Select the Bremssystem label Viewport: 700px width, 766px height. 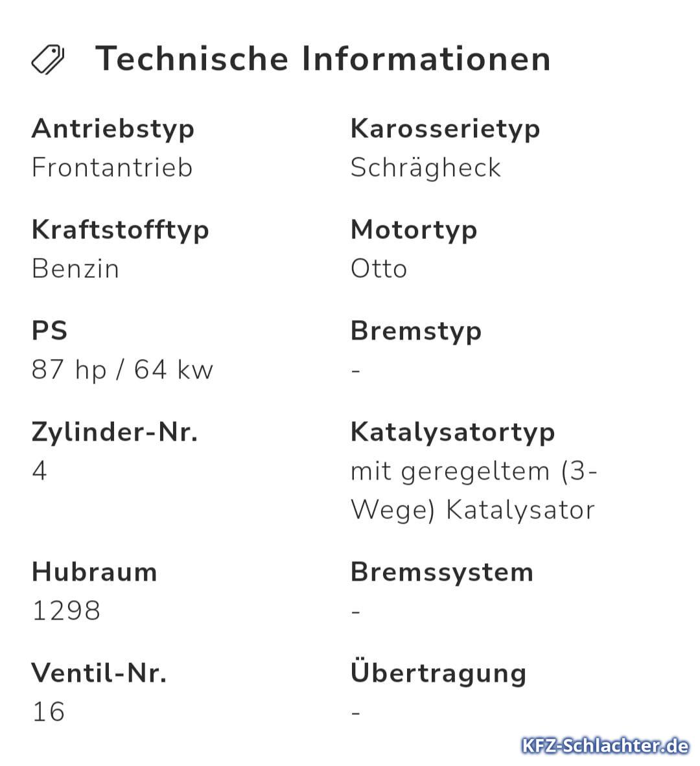441,572
